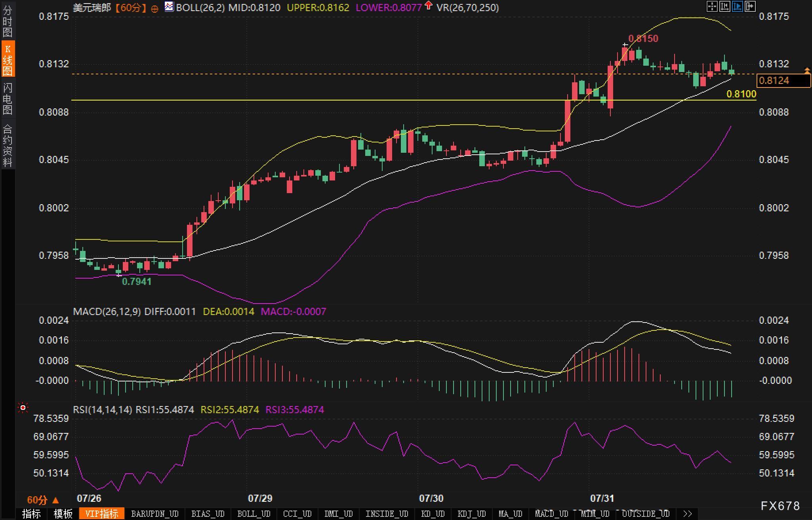This screenshot has width=812, height=520.
Task: Click the red up-arrow icon after LOWER value
Action: pyautogui.click(x=428, y=6)
